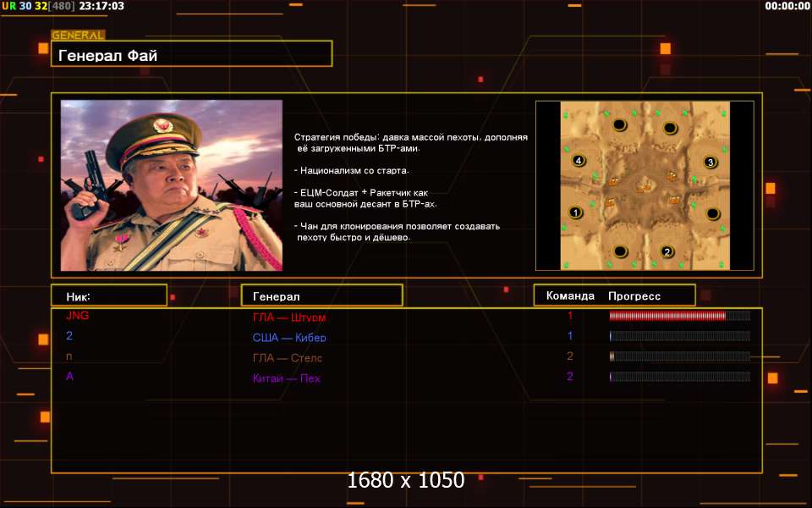The image size is (812, 508).
Task: Click the 'Команда' column header
Action: click(x=570, y=295)
